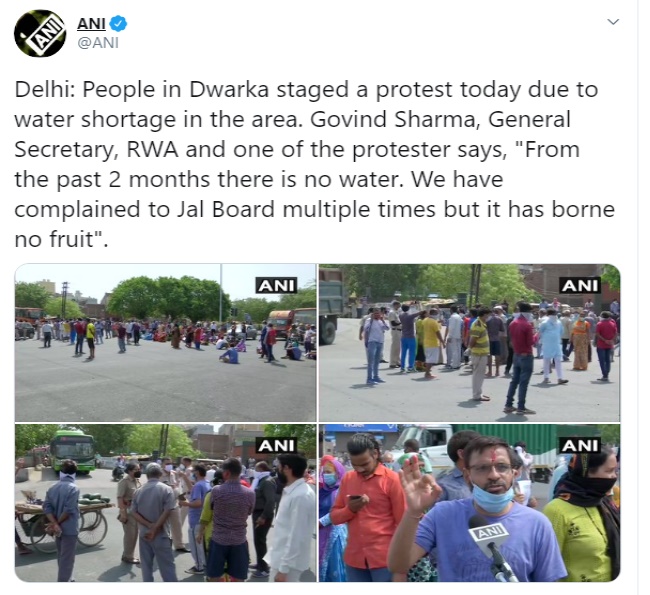View the top-right gathered protesters photo

(469, 342)
